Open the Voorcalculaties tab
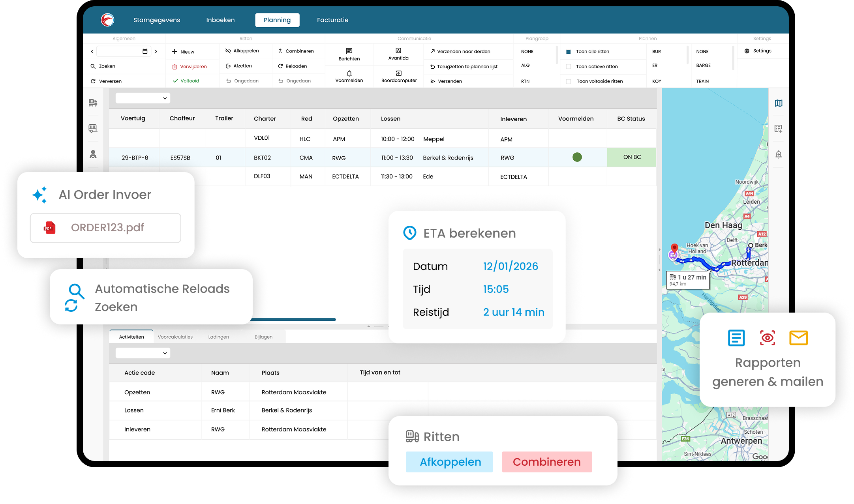Viewport: 854px width, 504px height. click(x=175, y=337)
